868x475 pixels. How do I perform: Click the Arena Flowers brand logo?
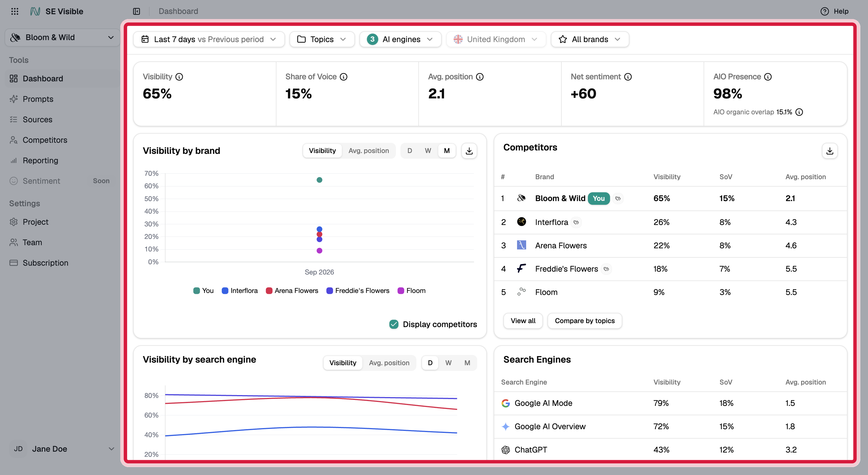521,245
